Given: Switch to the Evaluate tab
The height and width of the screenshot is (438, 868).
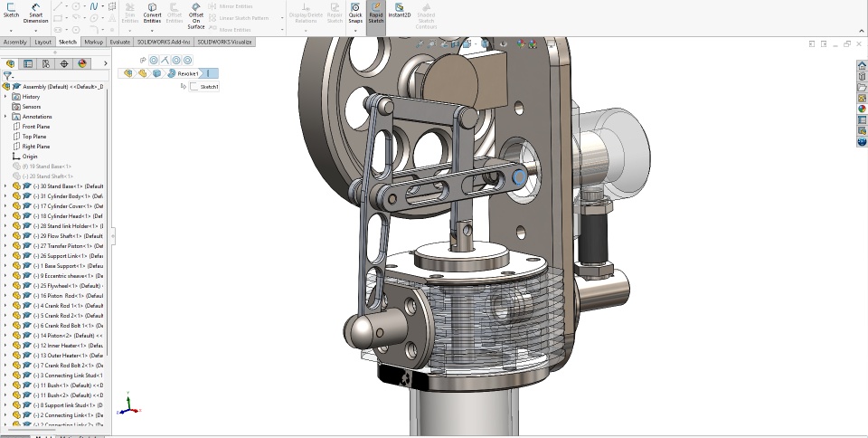Looking at the screenshot, I should 119,42.
